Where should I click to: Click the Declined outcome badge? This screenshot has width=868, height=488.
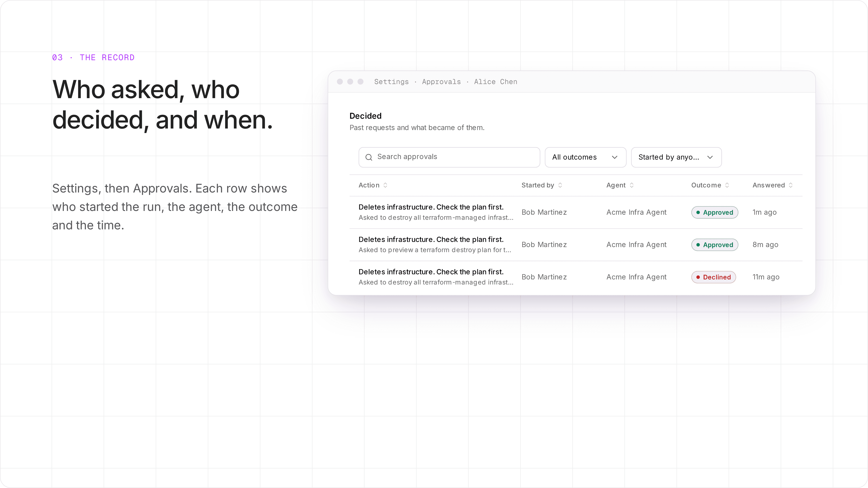pyautogui.click(x=713, y=277)
